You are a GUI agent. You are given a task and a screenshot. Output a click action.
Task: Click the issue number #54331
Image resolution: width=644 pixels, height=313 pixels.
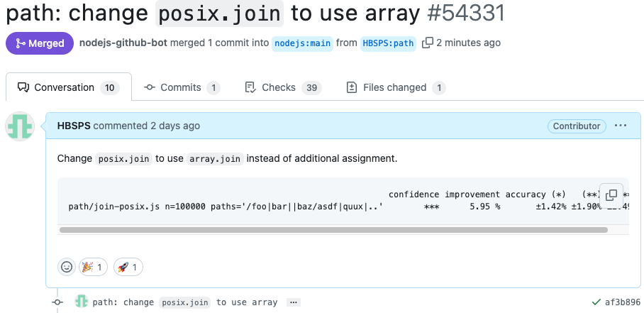(x=466, y=13)
